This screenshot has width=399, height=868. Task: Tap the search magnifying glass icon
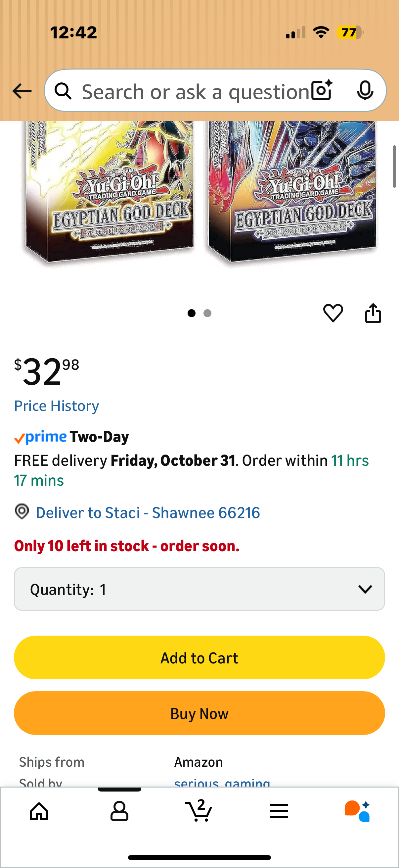point(63,91)
